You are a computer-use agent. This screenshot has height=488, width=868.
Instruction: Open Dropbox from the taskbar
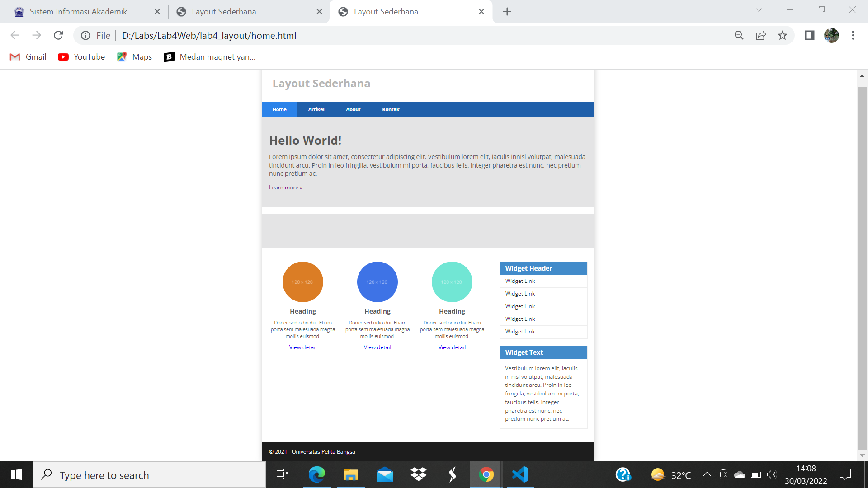[419, 474]
